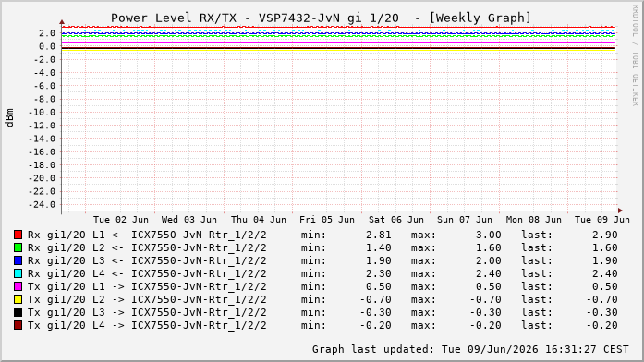The height and width of the screenshot is (362, 644).
Task: Click the Tx L4 last value -0.20
Action: (x=602, y=325)
